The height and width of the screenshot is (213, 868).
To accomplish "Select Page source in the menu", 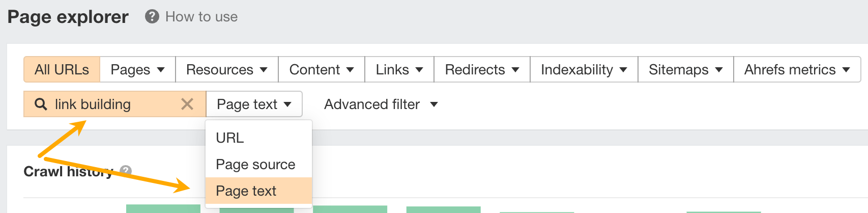I will (255, 165).
